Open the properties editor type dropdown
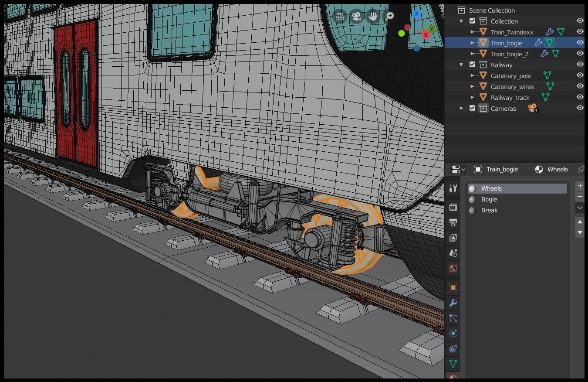 coord(458,169)
